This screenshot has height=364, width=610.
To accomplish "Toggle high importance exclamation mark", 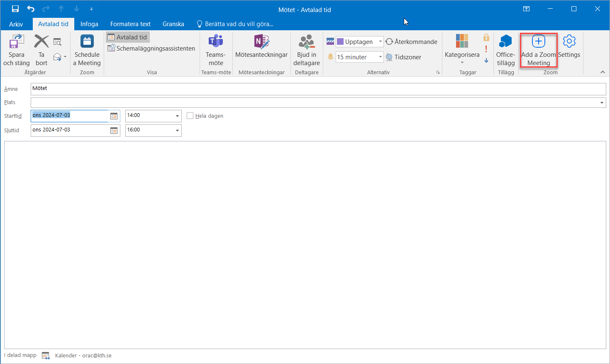I will (486, 49).
